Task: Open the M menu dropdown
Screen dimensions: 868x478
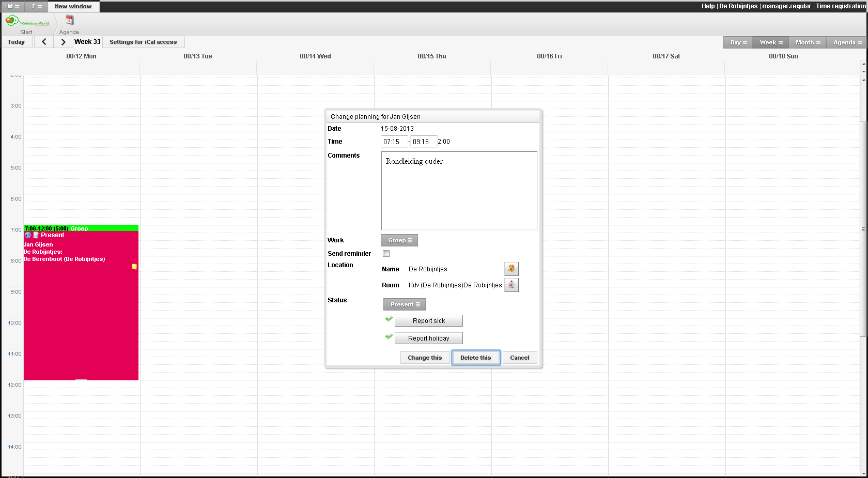Action: [x=13, y=6]
